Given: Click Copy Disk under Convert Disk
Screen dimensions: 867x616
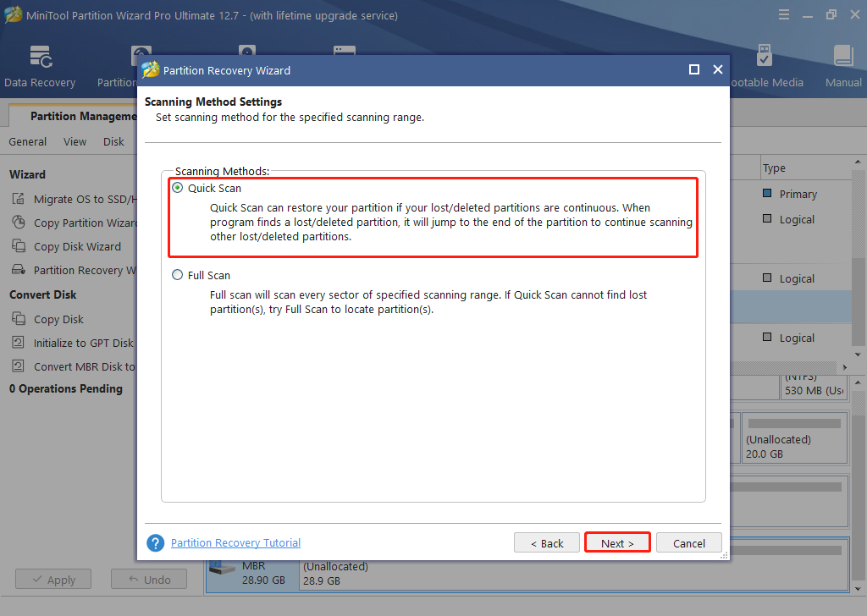Looking at the screenshot, I should (x=48, y=319).
